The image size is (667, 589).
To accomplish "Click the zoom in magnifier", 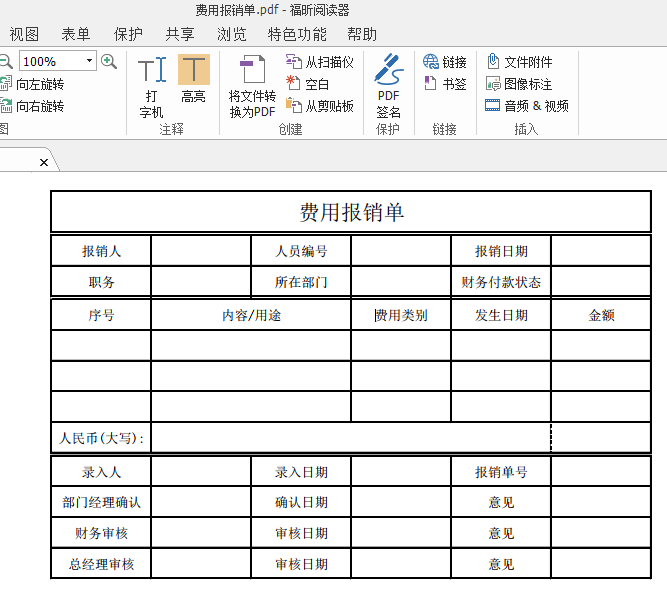I will coord(109,62).
